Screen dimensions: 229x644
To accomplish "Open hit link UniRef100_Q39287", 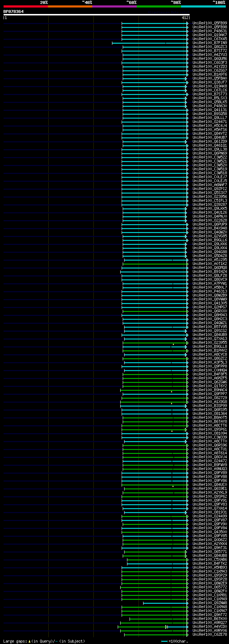I will (x=210, y=204).
